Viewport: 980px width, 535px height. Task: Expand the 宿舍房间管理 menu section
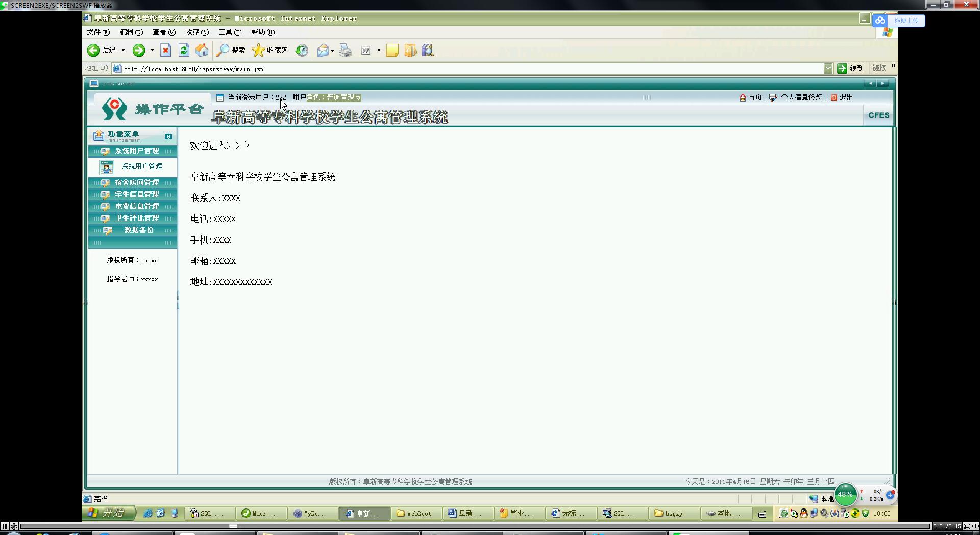click(x=133, y=183)
